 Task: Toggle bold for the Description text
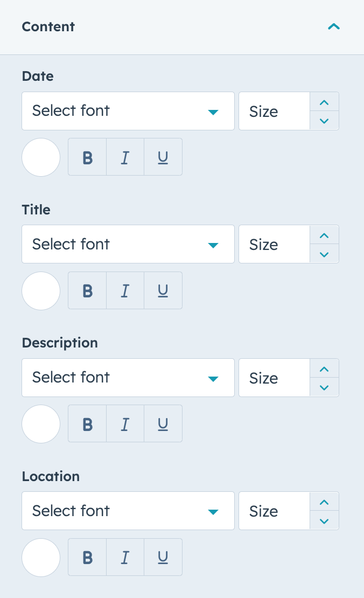click(x=87, y=423)
